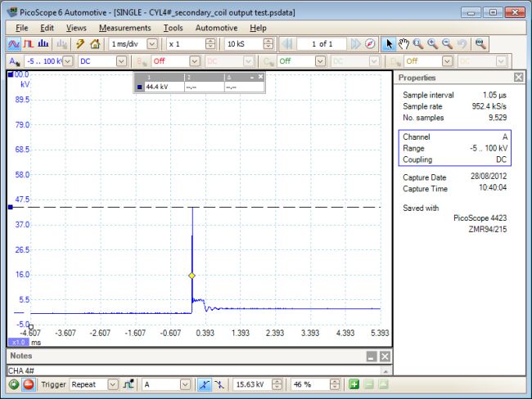The height and width of the screenshot is (399, 532).
Task: Click the time ruler handle at axis origin
Action: tap(31, 327)
